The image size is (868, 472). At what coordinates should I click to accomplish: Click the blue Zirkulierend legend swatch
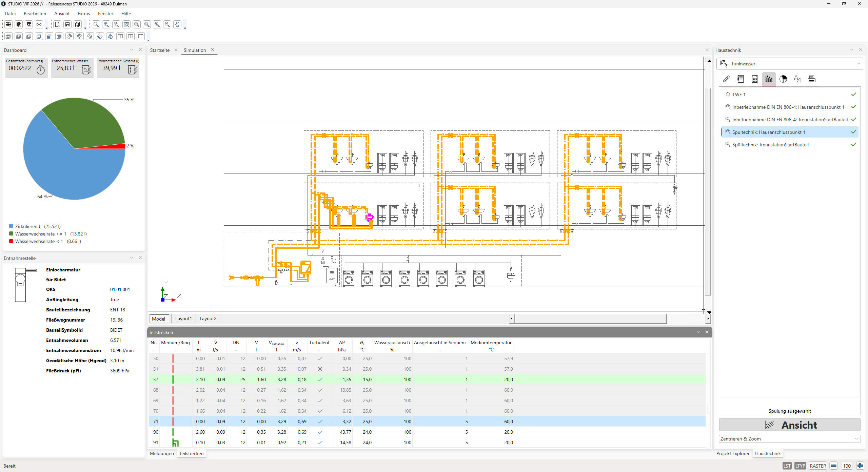[11, 226]
